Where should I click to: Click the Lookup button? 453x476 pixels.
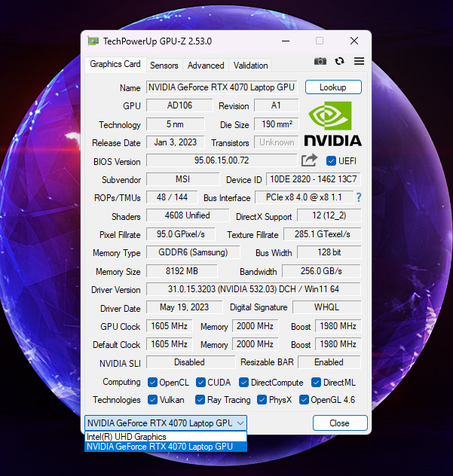pos(333,87)
